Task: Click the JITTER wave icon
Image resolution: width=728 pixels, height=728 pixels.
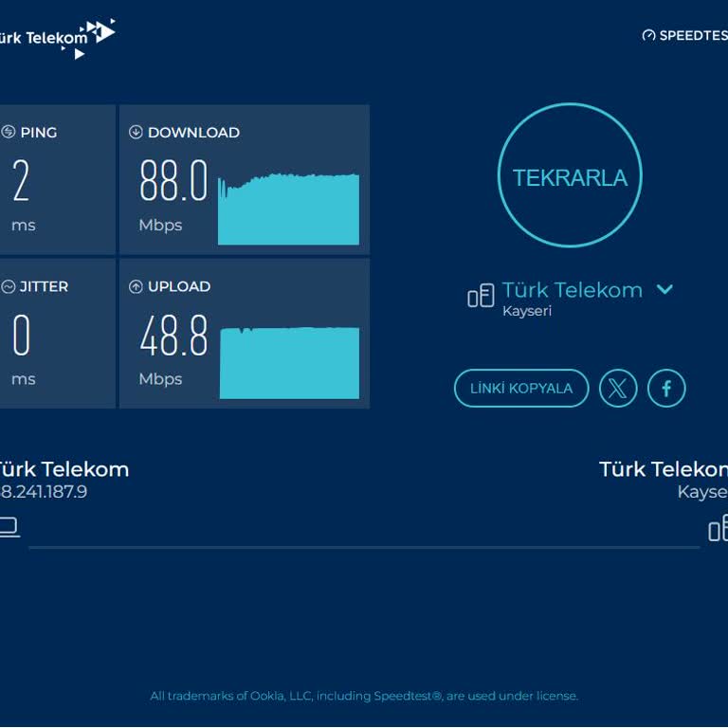Action: pyautogui.click(x=9, y=286)
